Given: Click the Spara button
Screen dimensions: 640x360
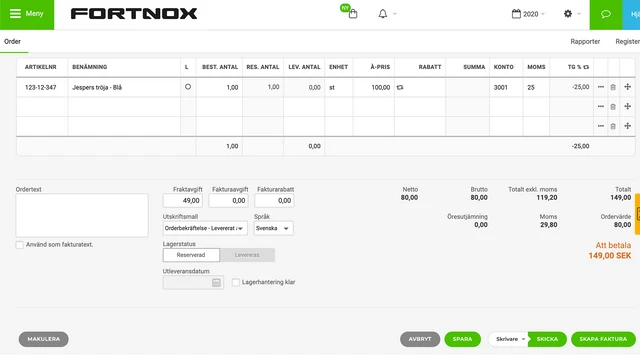Looking at the screenshot, I should click(x=462, y=339).
